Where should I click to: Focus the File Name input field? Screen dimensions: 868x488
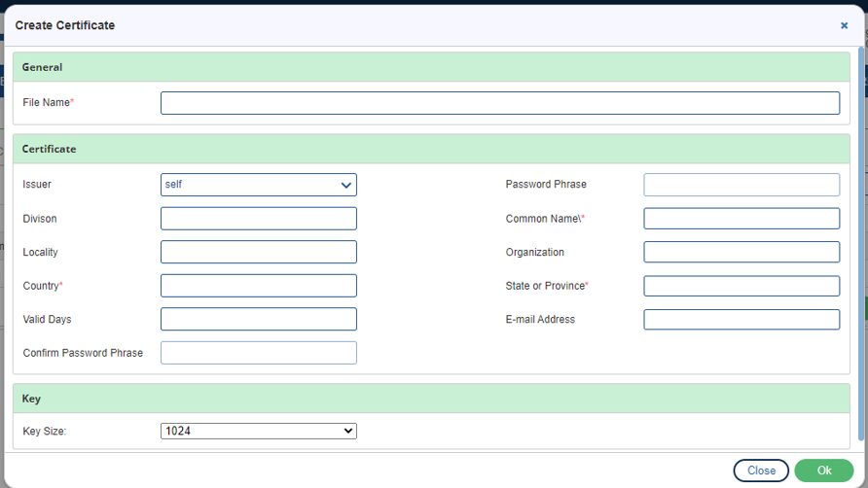pyautogui.click(x=500, y=103)
